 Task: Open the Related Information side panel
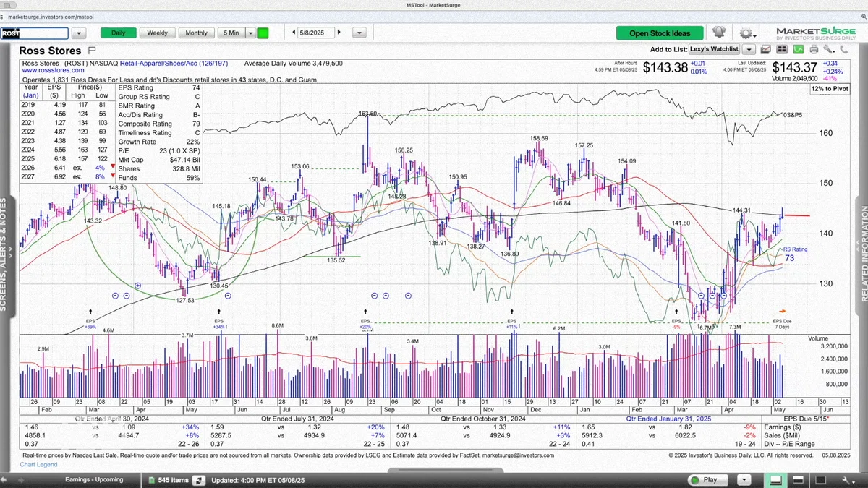coord(864,254)
